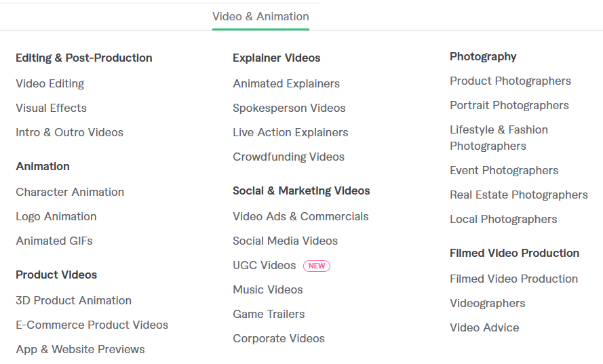Open the Video Editing link
Viewport: 603px width, 364px height.
pos(50,83)
